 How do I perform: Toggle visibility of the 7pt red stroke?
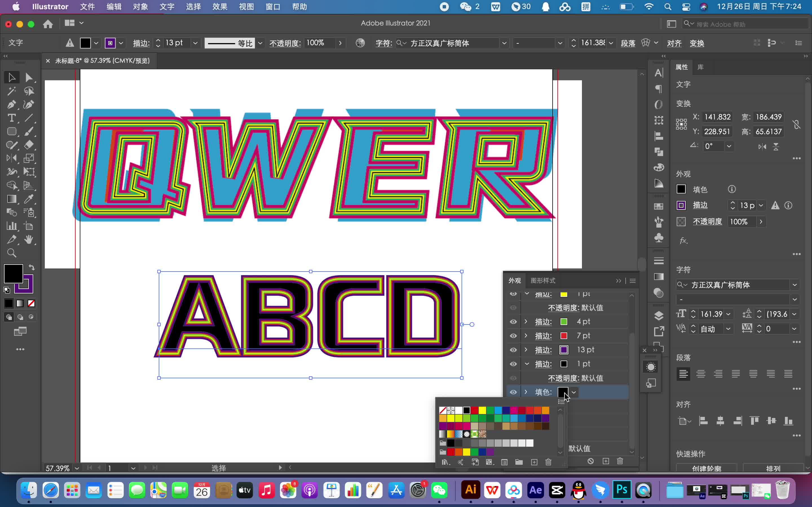click(x=513, y=336)
